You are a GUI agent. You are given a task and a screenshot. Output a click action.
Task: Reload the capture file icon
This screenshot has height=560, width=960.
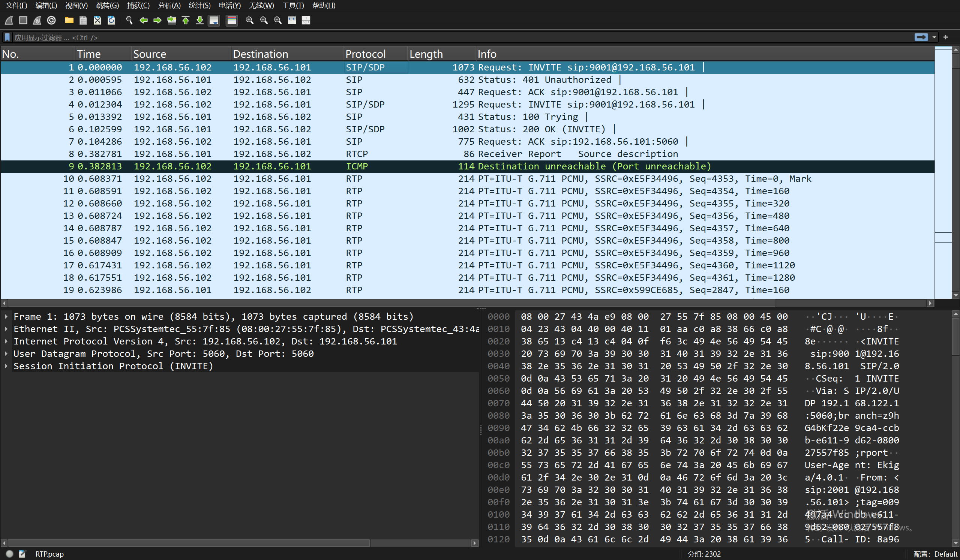[111, 20]
